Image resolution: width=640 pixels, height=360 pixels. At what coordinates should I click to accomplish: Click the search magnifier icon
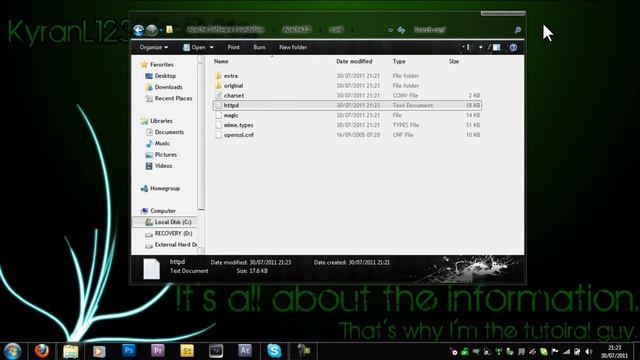518,30
